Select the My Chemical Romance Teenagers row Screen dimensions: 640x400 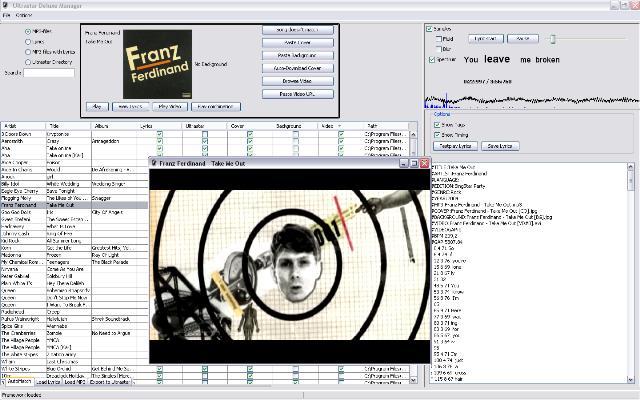(74, 262)
